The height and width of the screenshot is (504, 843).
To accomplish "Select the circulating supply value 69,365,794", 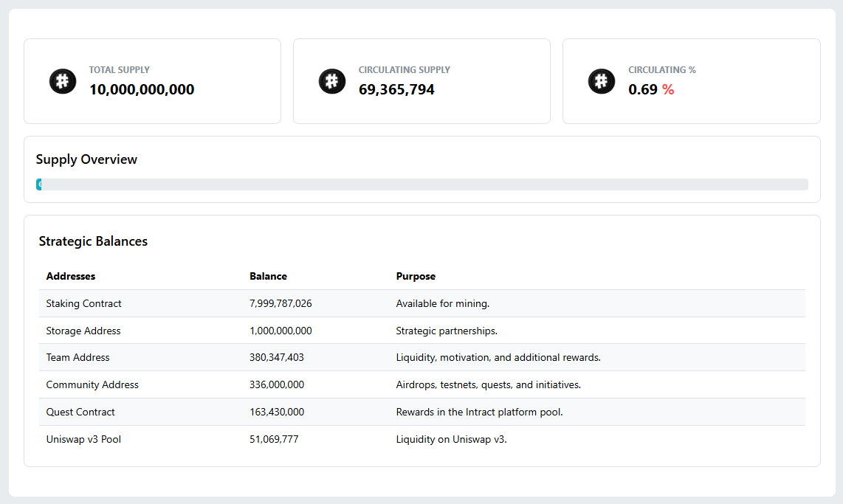I will [396, 89].
